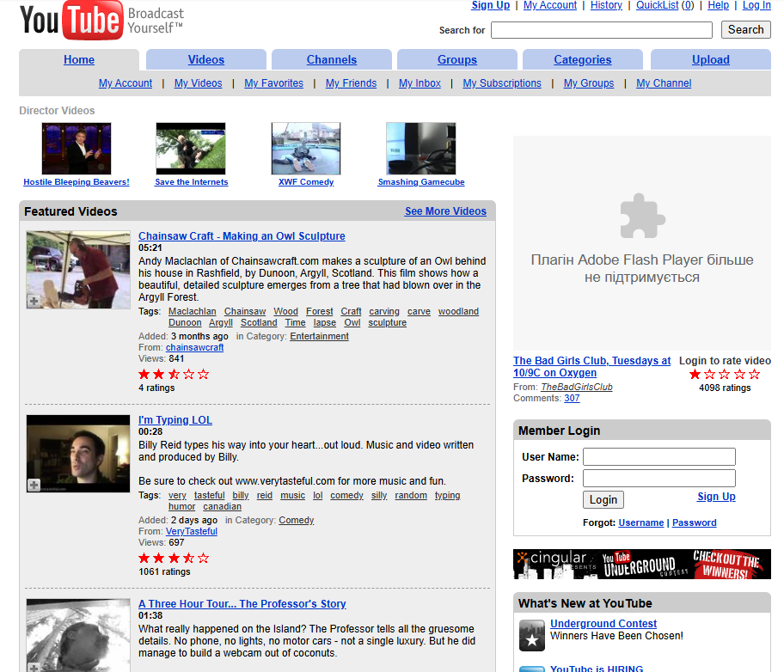Click the Chainsaw tag
Screen dimensions: 784x672
(x=245, y=311)
